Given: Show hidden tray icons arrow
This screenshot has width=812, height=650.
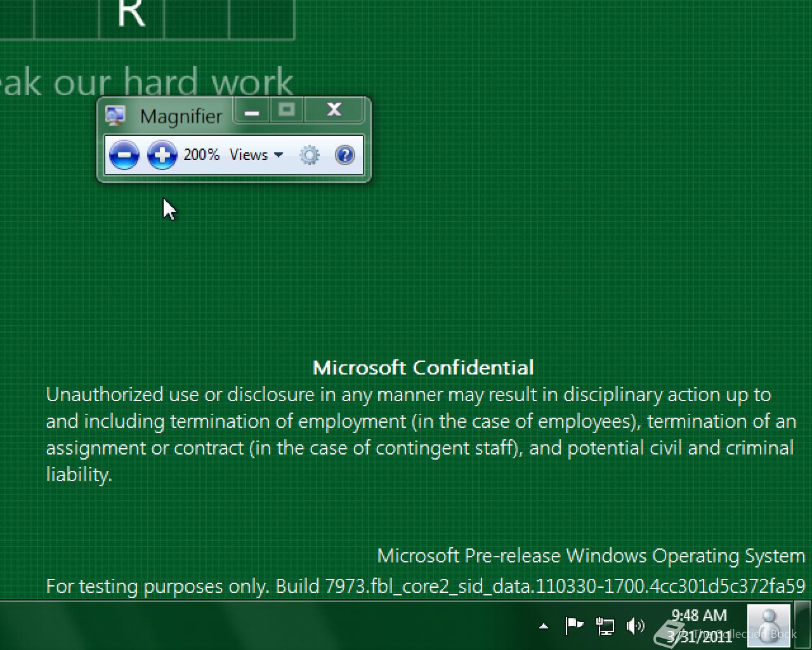Looking at the screenshot, I should click(x=544, y=627).
